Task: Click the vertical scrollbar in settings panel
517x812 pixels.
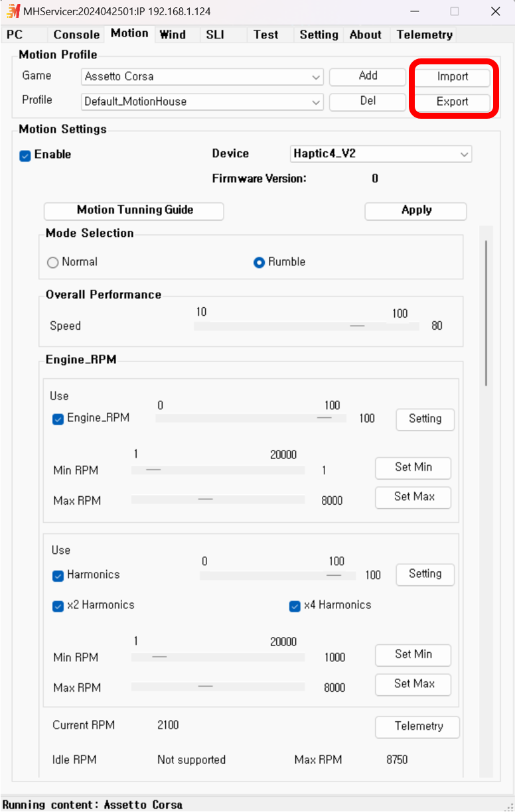Action: pos(486,313)
